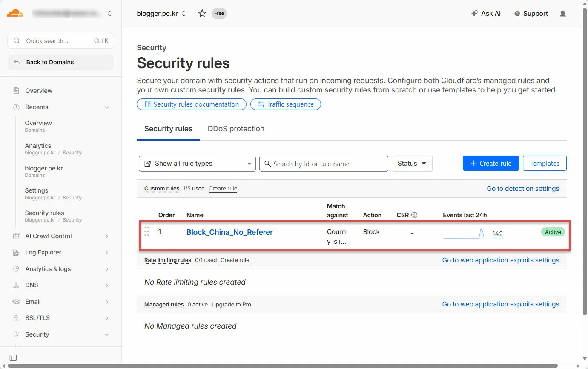The image size is (588, 369).
Task: Switch to the DDoS protection tab
Action: click(236, 129)
